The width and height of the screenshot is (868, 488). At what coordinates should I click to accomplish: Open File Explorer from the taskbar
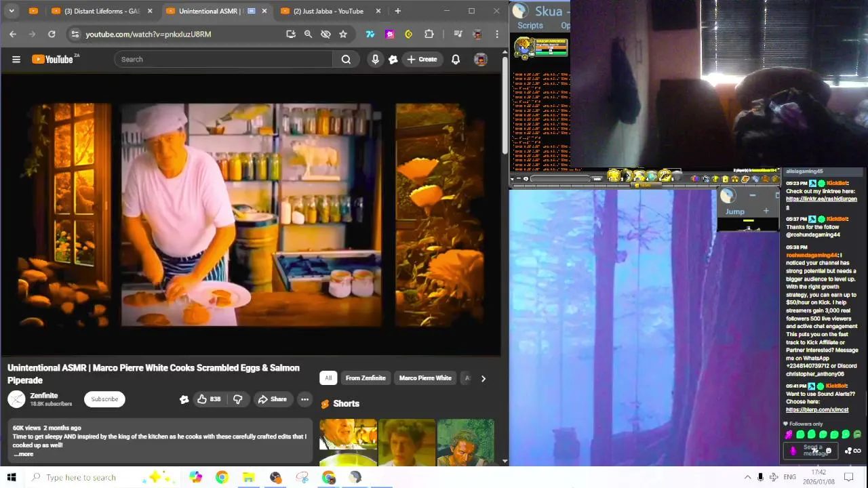pos(248,477)
